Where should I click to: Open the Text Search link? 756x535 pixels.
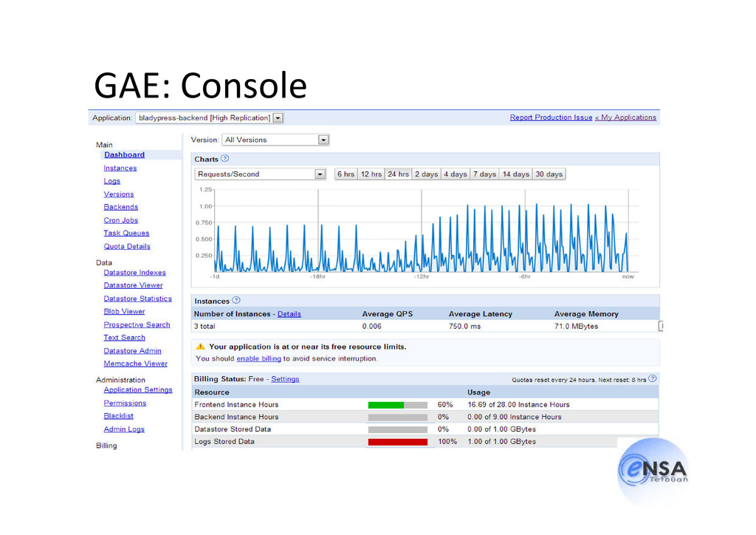coord(124,338)
